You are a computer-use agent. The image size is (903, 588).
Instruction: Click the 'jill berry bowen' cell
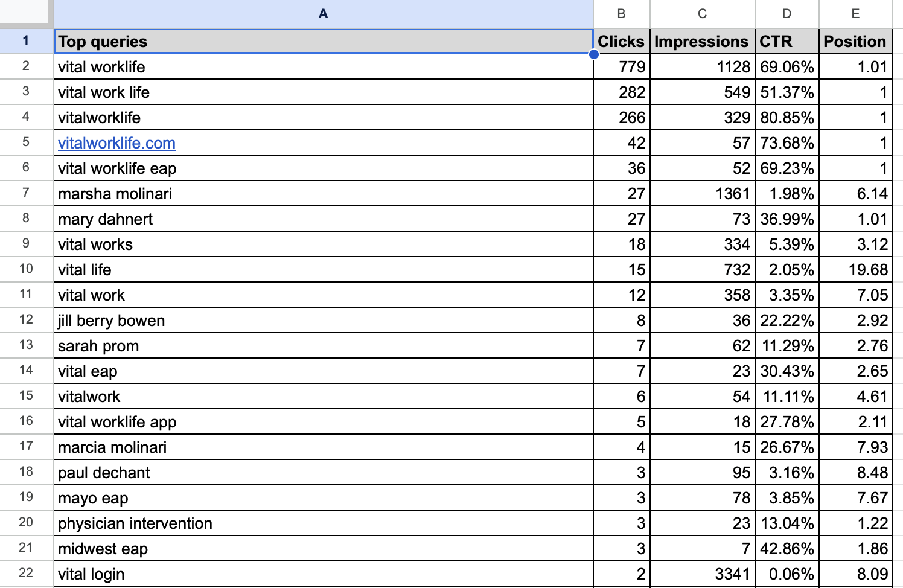tap(324, 321)
